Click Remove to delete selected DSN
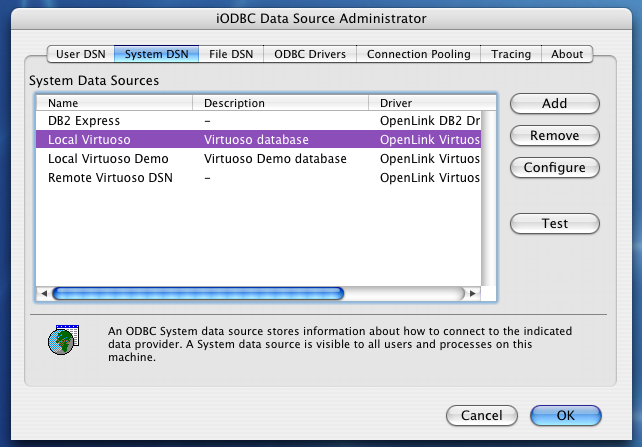This screenshot has width=642, height=447. [x=555, y=135]
